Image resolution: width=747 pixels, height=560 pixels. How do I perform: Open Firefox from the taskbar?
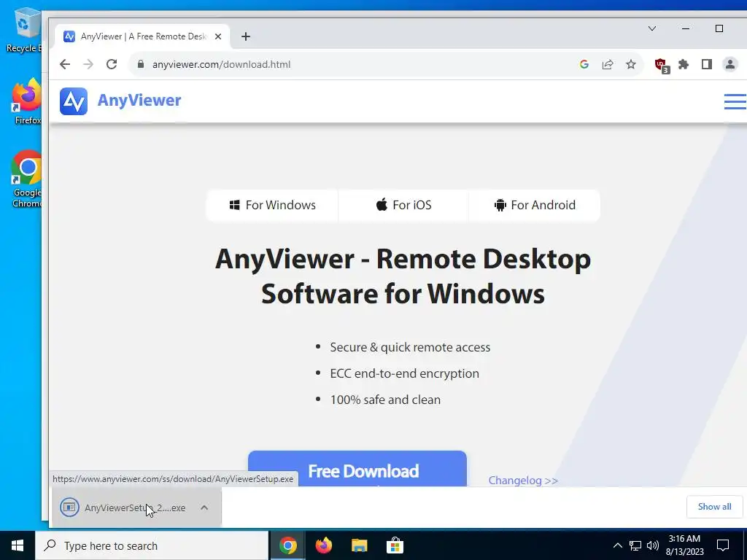tap(323, 545)
